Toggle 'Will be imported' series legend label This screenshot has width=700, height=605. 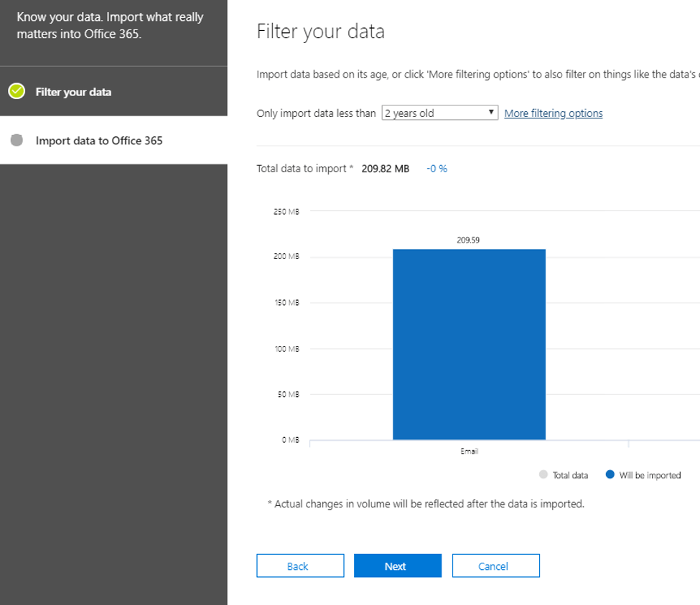[x=650, y=475]
